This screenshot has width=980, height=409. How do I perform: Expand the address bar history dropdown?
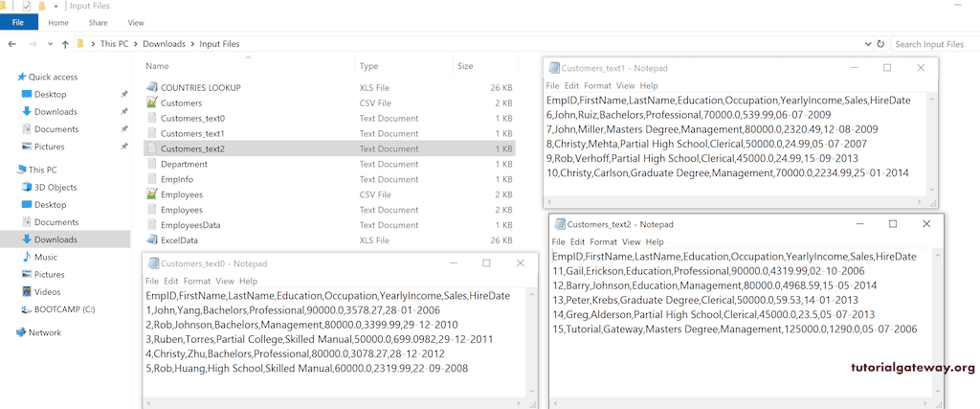tap(867, 44)
